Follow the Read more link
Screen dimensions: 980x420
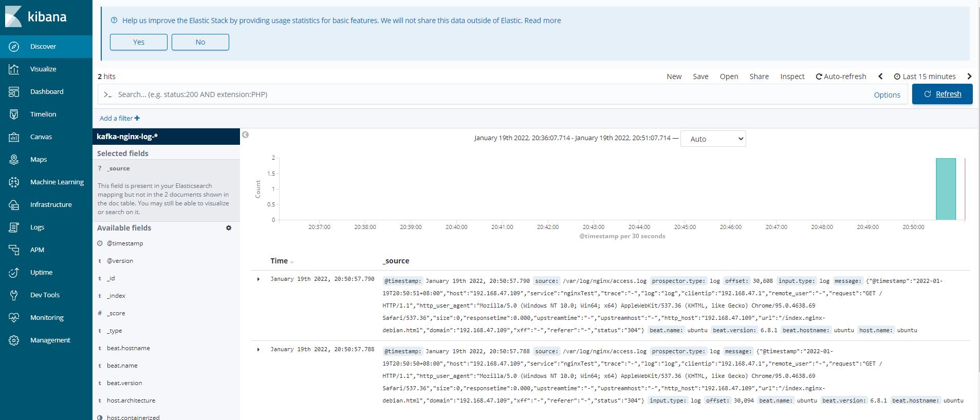pyautogui.click(x=543, y=21)
